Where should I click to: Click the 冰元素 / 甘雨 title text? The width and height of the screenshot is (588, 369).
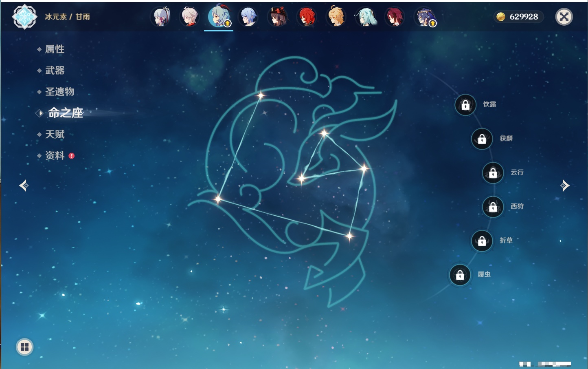click(67, 17)
